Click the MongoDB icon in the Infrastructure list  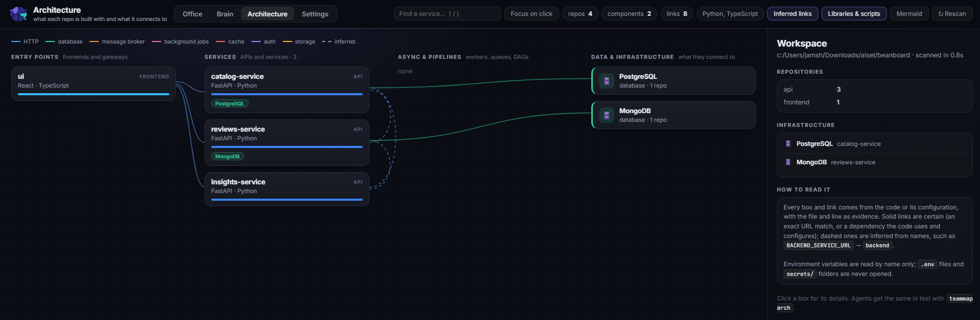click(x=788, y=162)
